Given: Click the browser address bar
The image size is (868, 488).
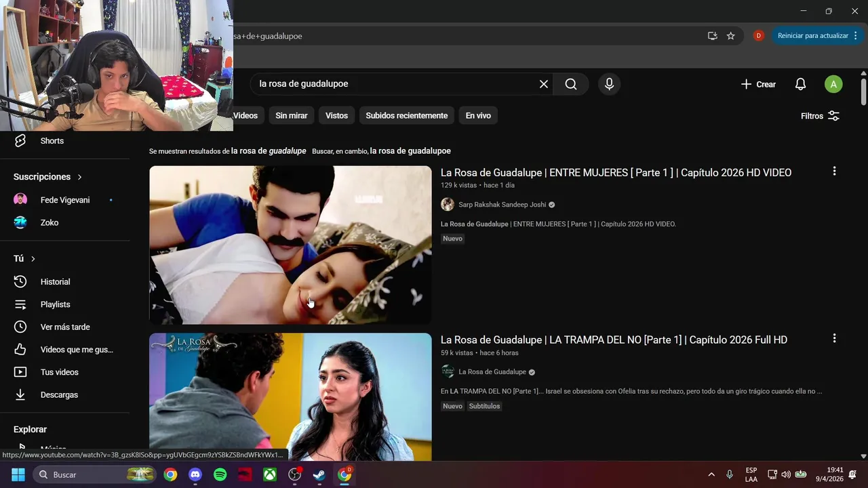Looking at the screenshot, I should click(x=468, y=36).
